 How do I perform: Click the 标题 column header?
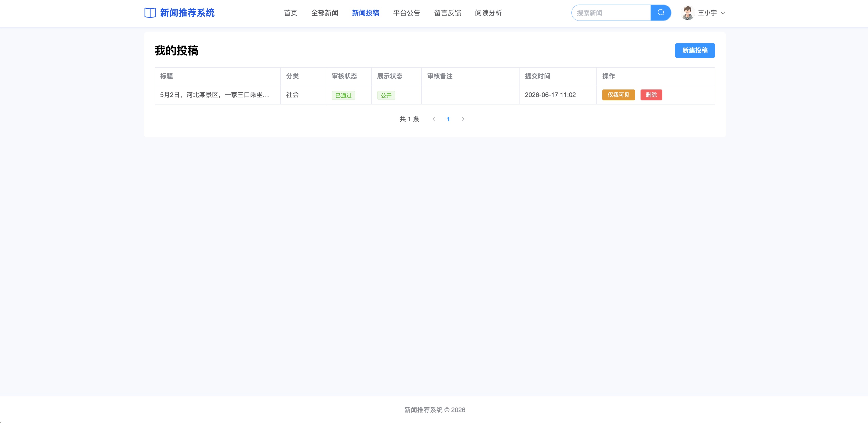tap(167, 76)
